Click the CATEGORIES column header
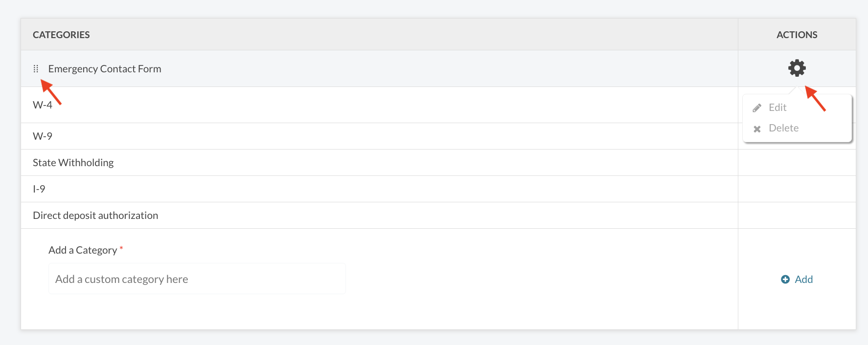Screen dimensions: 868x345 (x=61, y=35)
